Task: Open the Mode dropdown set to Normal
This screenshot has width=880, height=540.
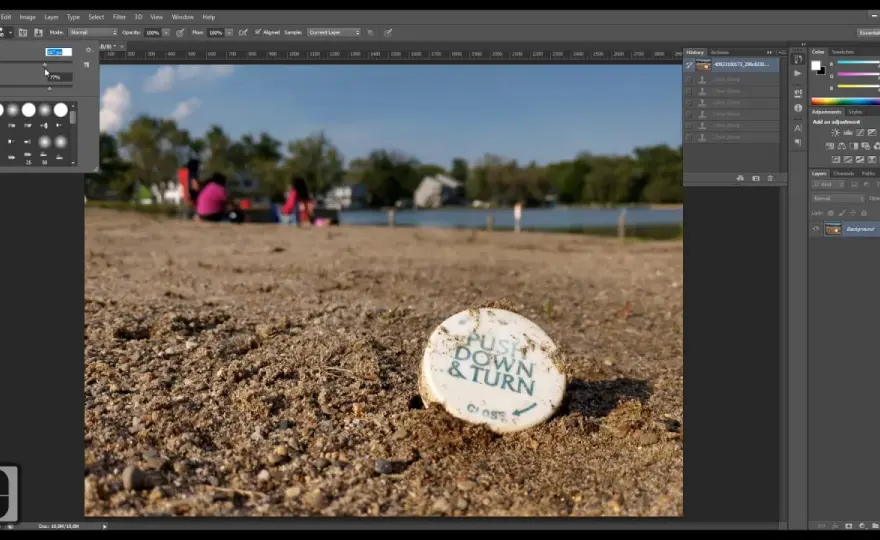Action: [93, 33]
